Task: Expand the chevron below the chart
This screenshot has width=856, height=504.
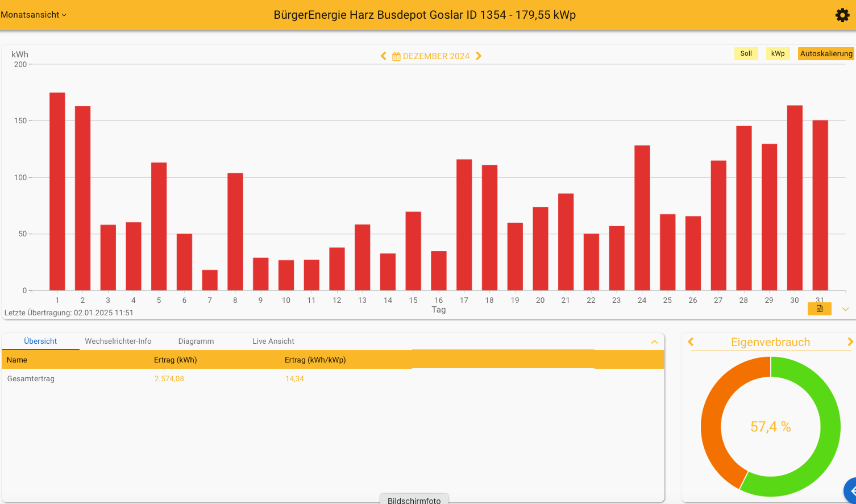Action: tap(845, 309)
